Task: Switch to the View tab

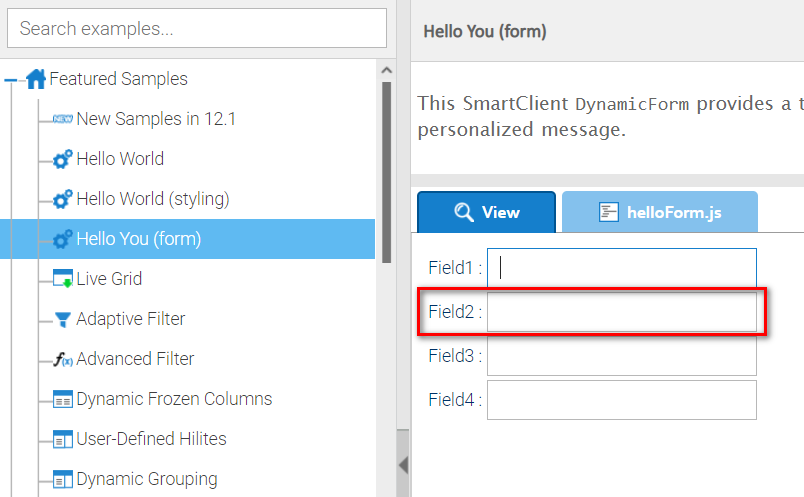Action: point(486,212)
